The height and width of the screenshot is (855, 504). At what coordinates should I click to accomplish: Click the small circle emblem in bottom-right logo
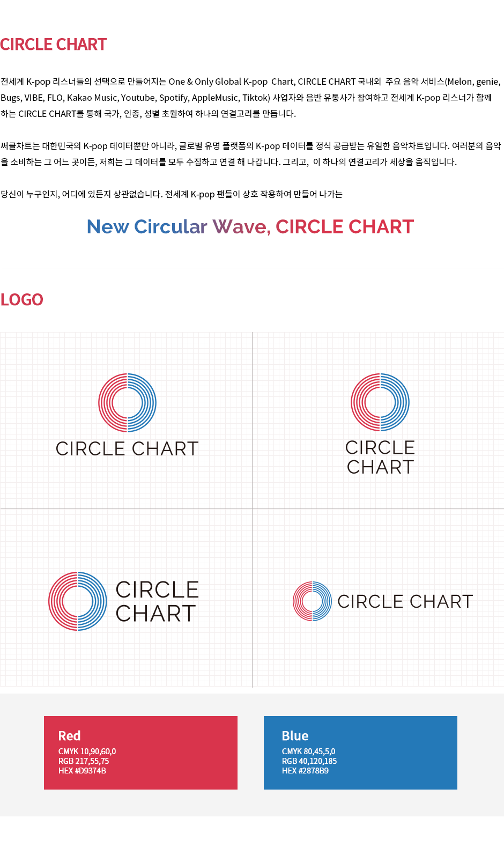312,601
